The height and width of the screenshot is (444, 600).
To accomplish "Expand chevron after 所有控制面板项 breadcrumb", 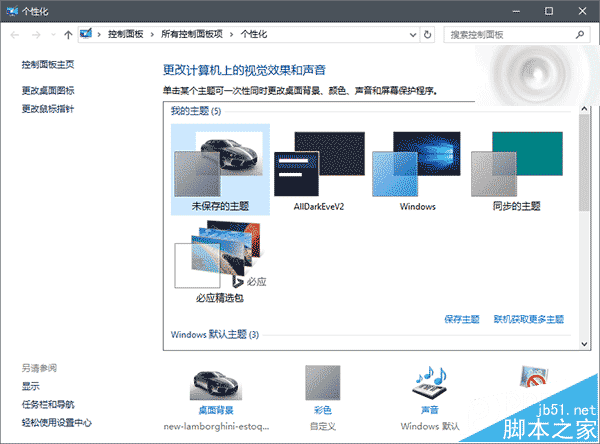I will [x=232, y=35].
